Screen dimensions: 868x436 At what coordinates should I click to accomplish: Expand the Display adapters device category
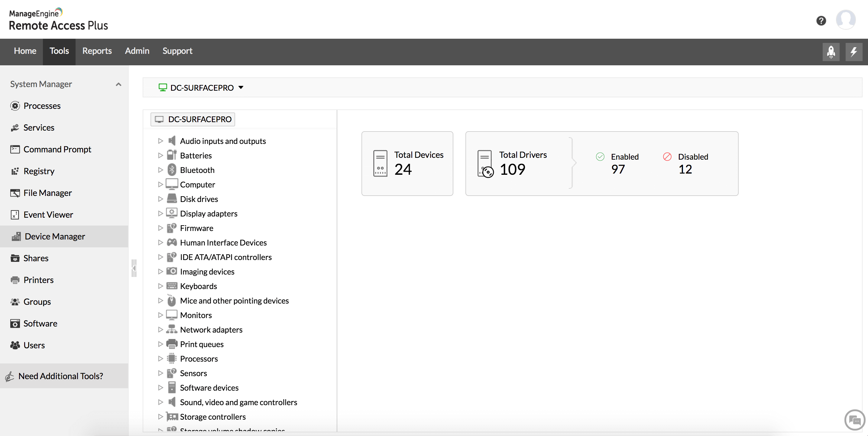click(x=160, y=213)
